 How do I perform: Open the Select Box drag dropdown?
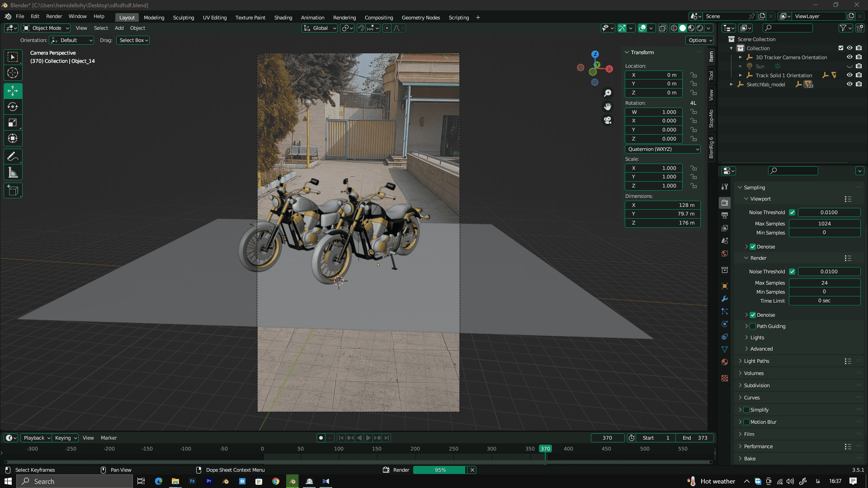pos(133,40)
